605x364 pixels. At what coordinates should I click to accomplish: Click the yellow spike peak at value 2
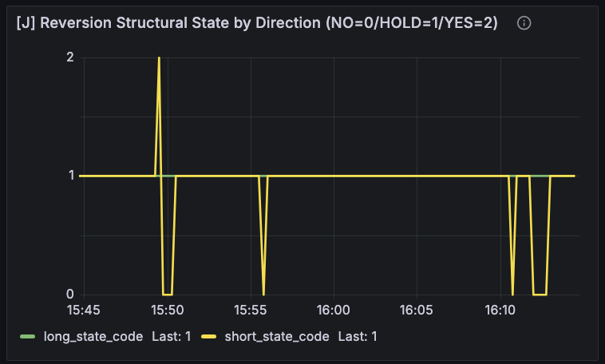pyautogui.click(x=159, y=58)
